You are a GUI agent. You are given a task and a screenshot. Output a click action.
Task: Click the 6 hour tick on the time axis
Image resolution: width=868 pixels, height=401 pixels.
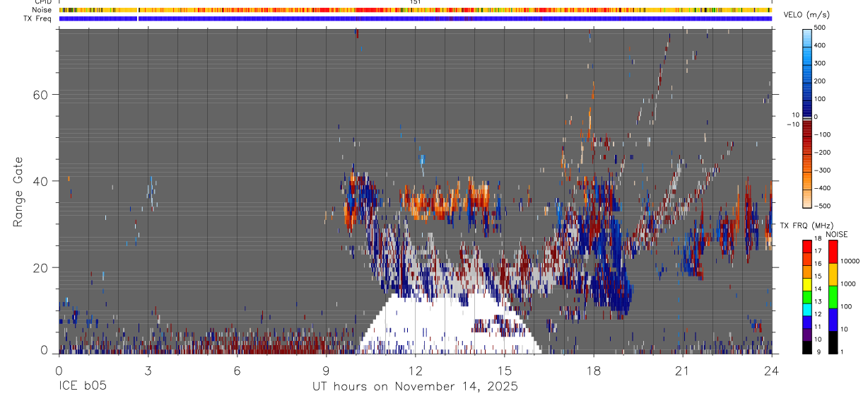click(x=237, y=371)
